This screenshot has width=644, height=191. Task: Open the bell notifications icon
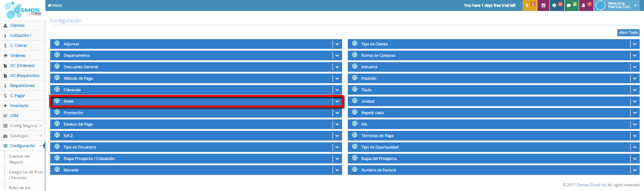pyautogui.click(x=586, y=5)
